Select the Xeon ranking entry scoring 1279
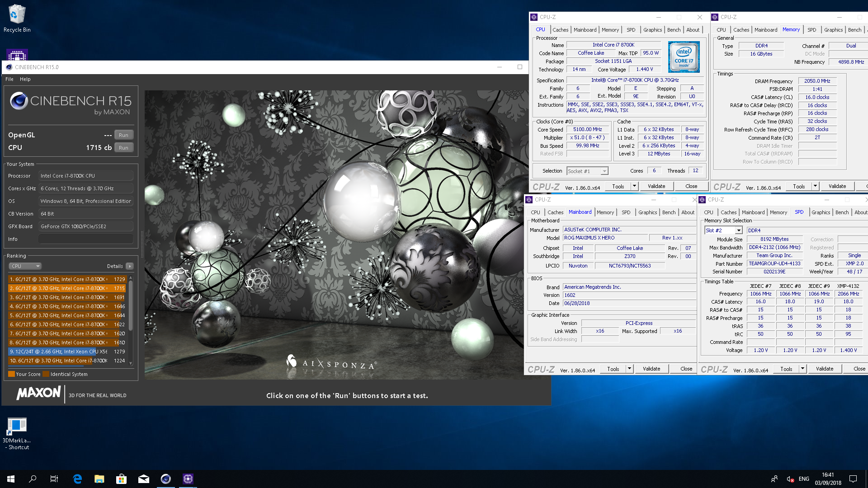The image size is (868, 488). pos(67,352)
